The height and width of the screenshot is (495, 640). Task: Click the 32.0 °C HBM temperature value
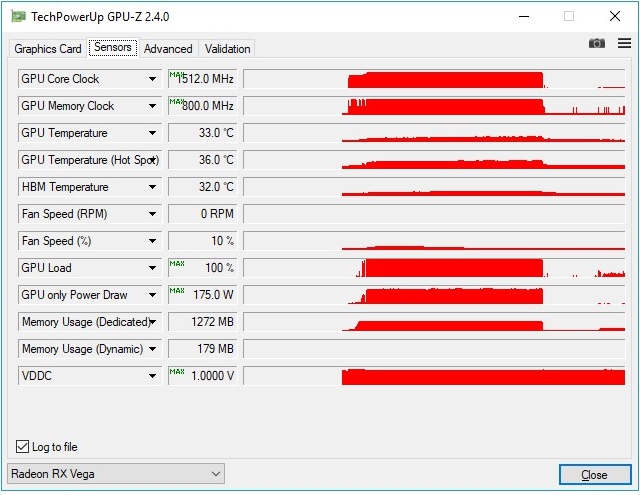tap(202, 186)
